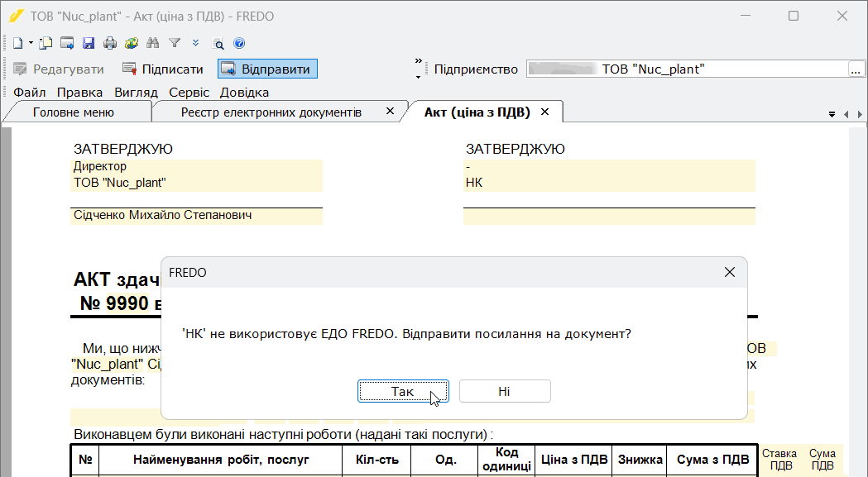Decline with the Ні button

tap(505, 391)
